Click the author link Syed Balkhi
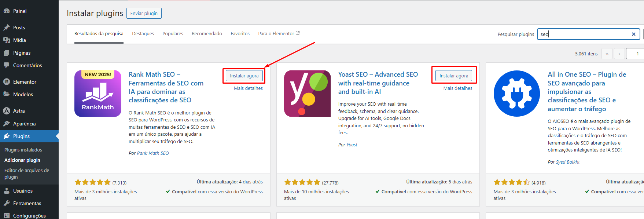 (568, 162)
